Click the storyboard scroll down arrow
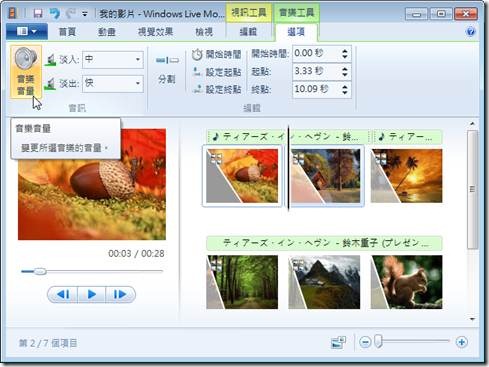 (x=472, y=319)
